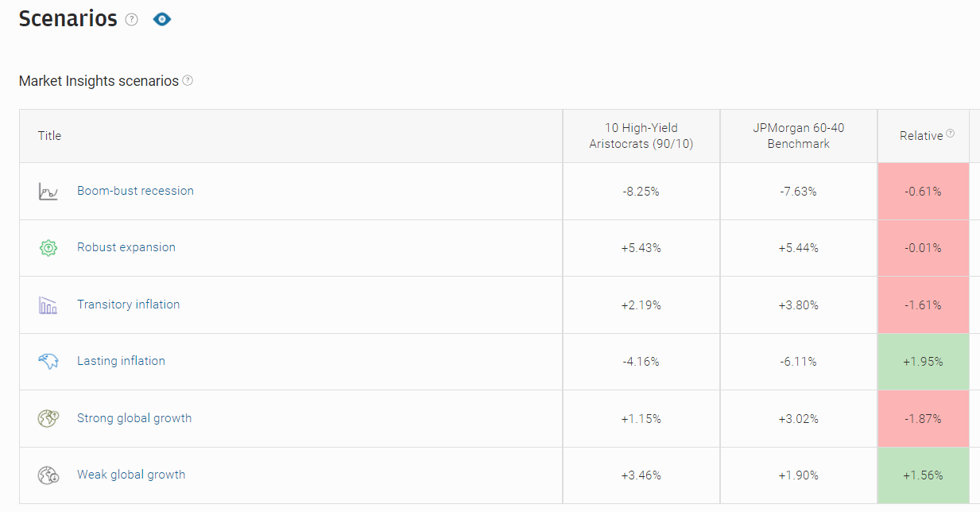Screen dimensions: 980x512
Task: Click the Robust expansion gear icon
Action: coord(48,248)
